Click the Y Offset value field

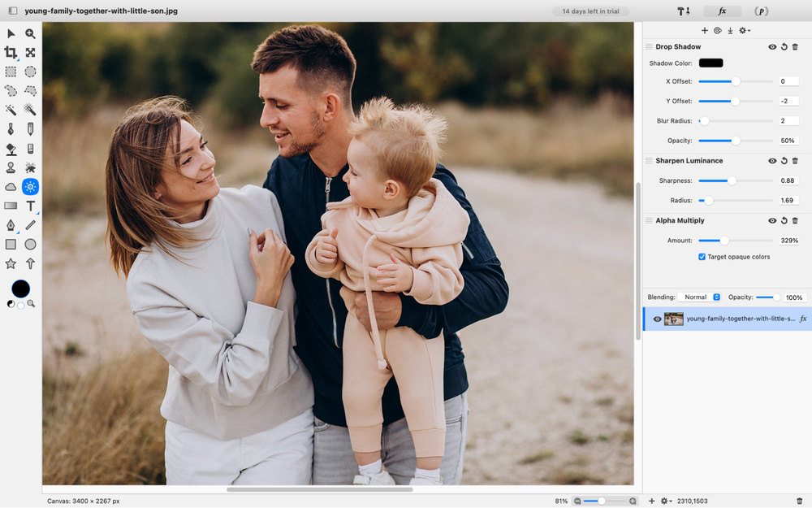click(788, 102)
